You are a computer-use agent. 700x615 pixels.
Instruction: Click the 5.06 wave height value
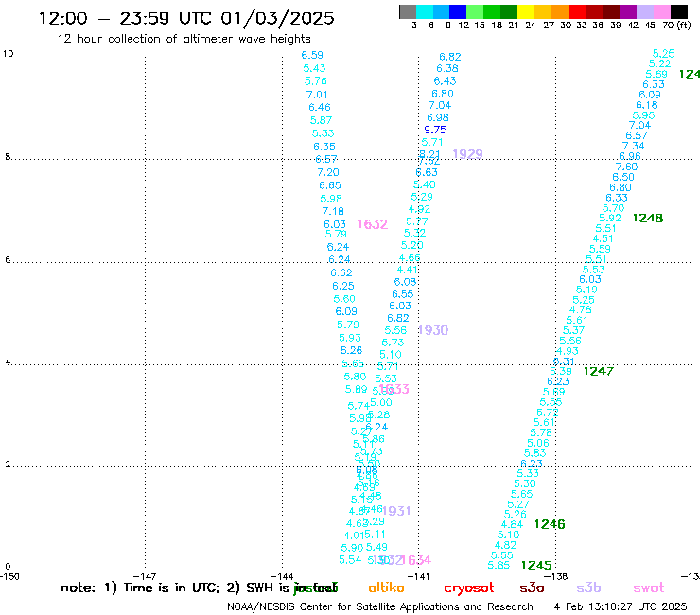tap(538, 443)
